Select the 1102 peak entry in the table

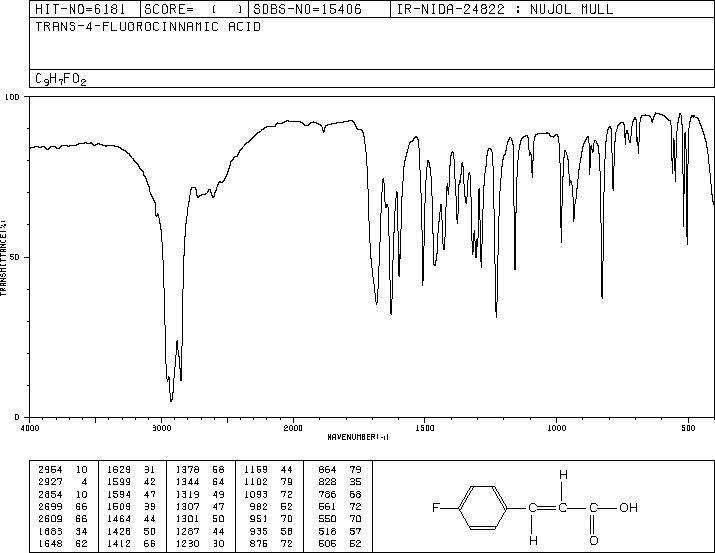269,482
